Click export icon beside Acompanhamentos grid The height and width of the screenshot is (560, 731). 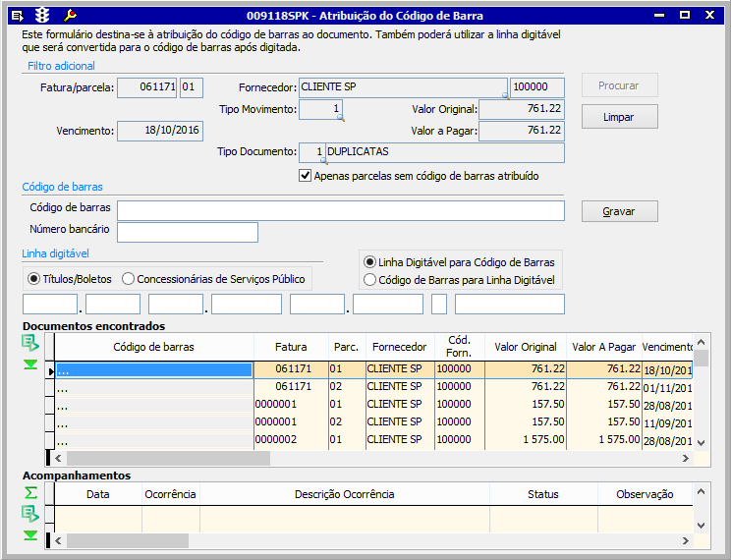click(31, 513)
